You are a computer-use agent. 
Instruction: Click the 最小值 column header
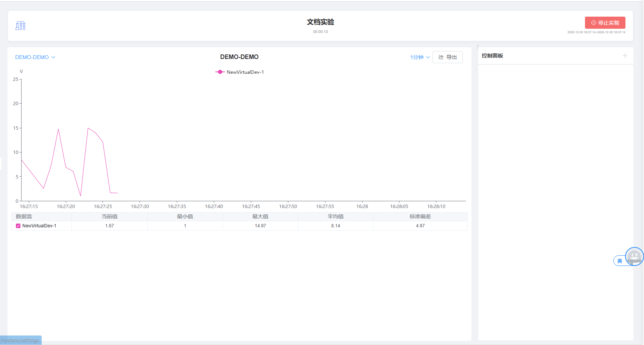[185, 216]
